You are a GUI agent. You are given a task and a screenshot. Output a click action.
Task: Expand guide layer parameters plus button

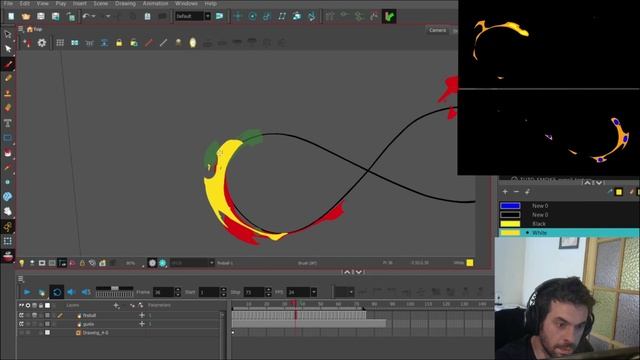tap(142, 324)
